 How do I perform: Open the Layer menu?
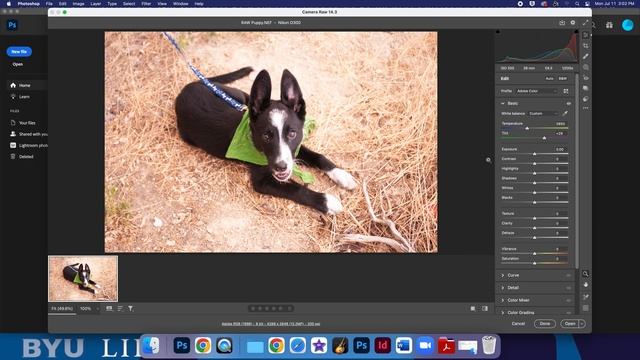click(x=96, y=4)
